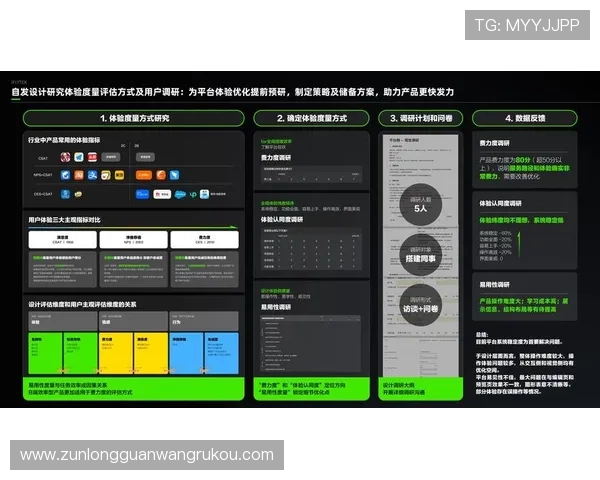Screen dimensions: 600x480
Task: Click the white NPS | 2003 card
Action: coord(134,240)
